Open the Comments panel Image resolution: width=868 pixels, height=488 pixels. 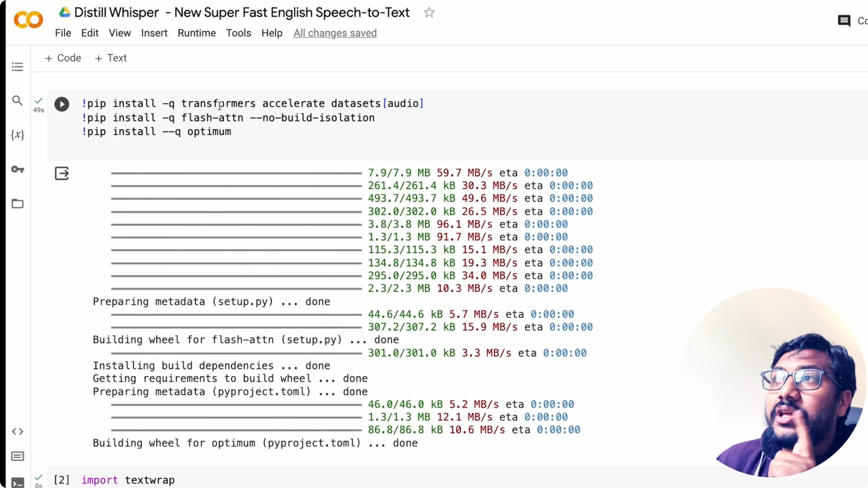pyautogui.click(x=844, y=20)
